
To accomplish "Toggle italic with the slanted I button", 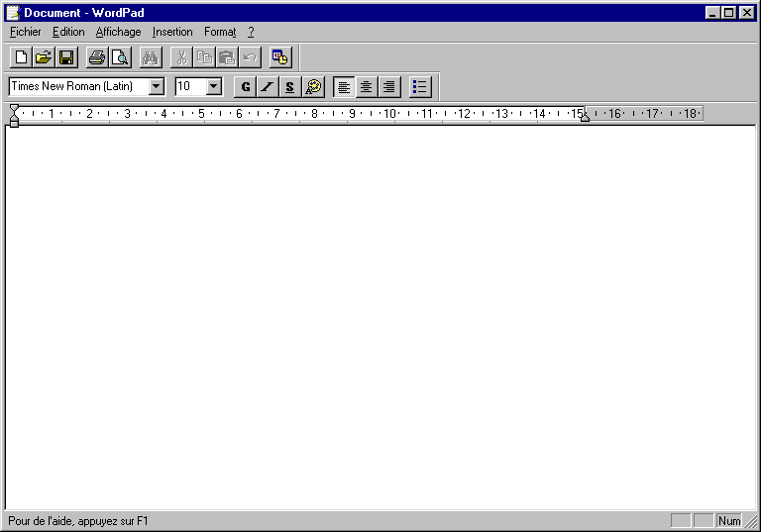I will 268,87.
